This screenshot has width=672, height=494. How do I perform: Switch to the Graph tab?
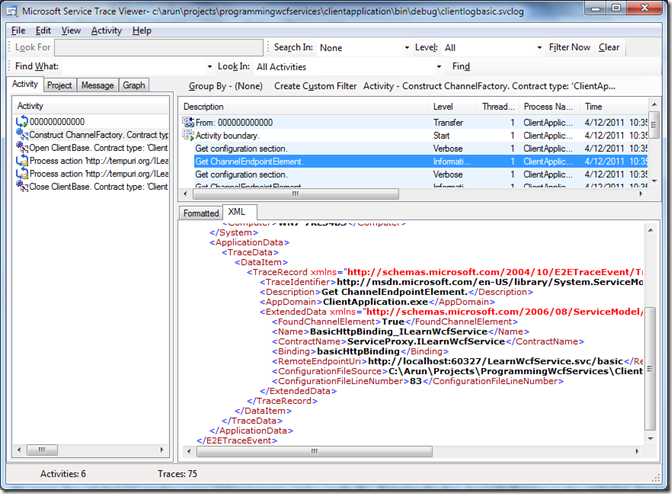click(134, 85)
